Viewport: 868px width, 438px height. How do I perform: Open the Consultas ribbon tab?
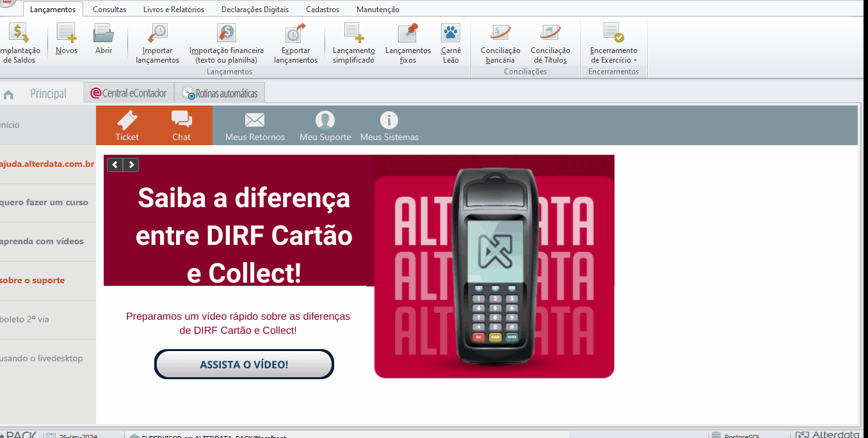[x=109, y=10]
